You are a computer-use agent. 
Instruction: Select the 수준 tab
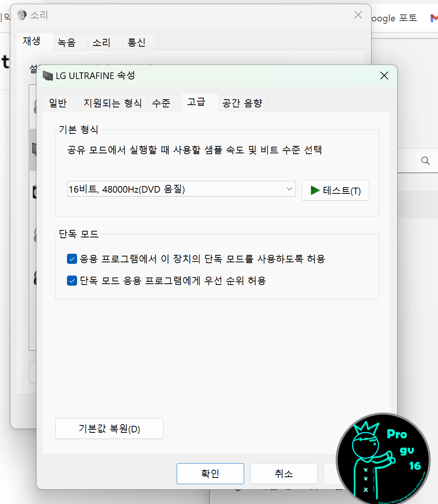coord(162,103)
